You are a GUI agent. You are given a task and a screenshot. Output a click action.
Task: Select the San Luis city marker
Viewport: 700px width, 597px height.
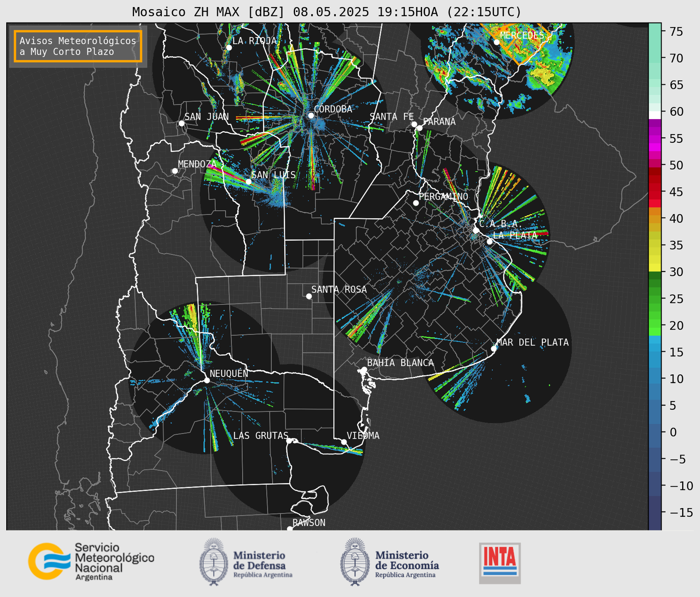(249, 182)
